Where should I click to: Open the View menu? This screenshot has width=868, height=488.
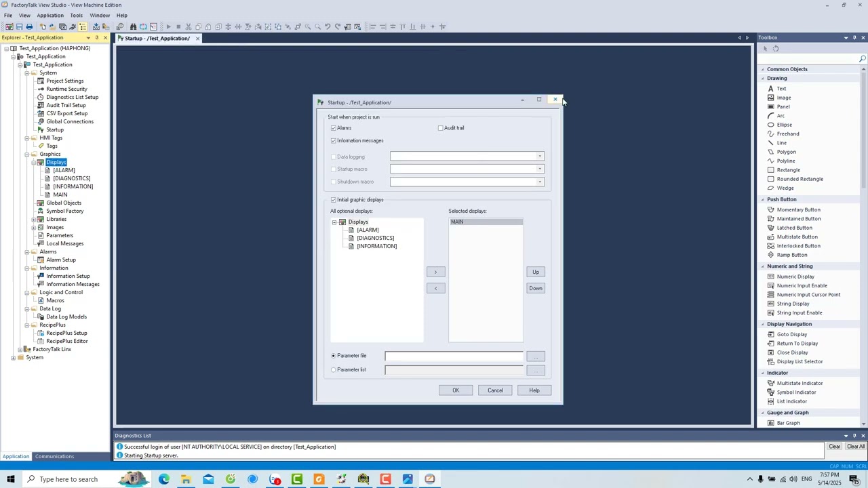point(24,15)
